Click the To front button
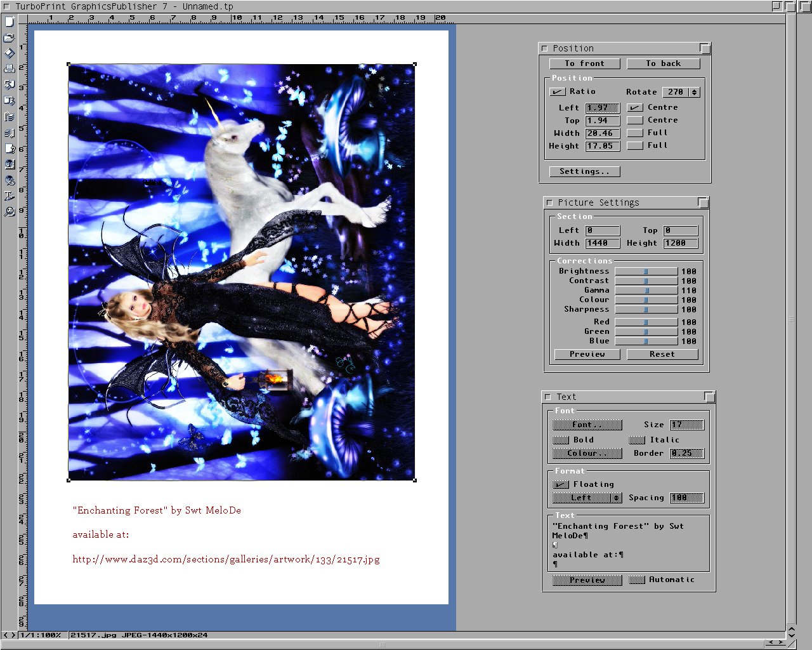The height and width of the screenshot is (650, 812). (x=586, y=63)
